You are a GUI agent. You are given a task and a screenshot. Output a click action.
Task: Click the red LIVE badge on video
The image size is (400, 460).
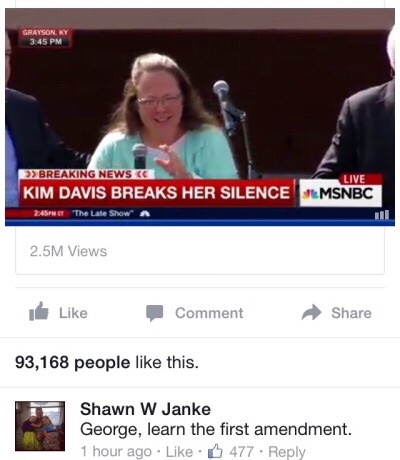click(354, 179)
